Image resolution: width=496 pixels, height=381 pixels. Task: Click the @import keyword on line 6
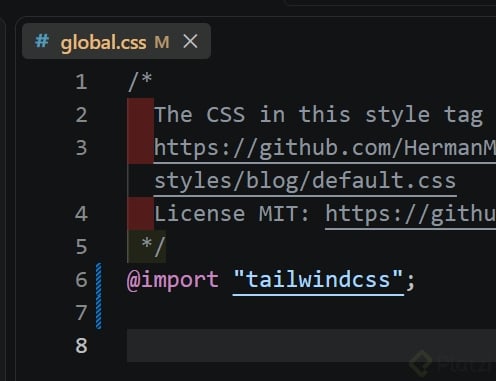pyautogui.click(x=173, y=280)
